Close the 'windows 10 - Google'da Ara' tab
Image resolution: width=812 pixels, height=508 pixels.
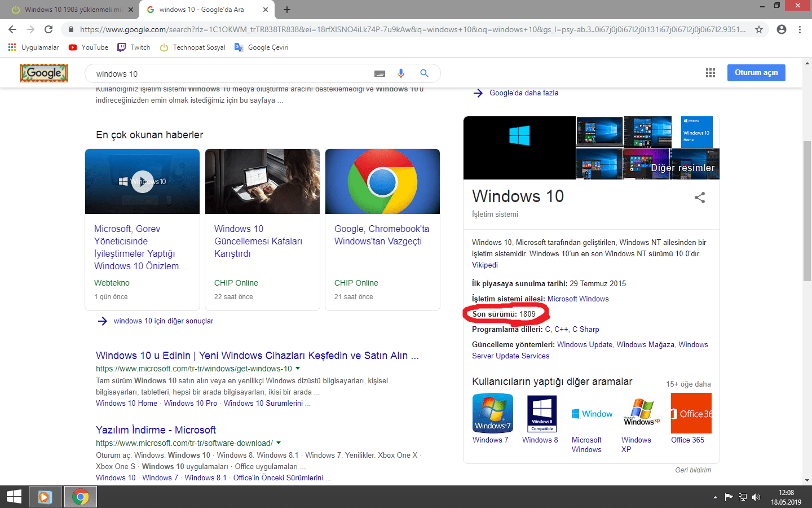[x=266, y=10]
